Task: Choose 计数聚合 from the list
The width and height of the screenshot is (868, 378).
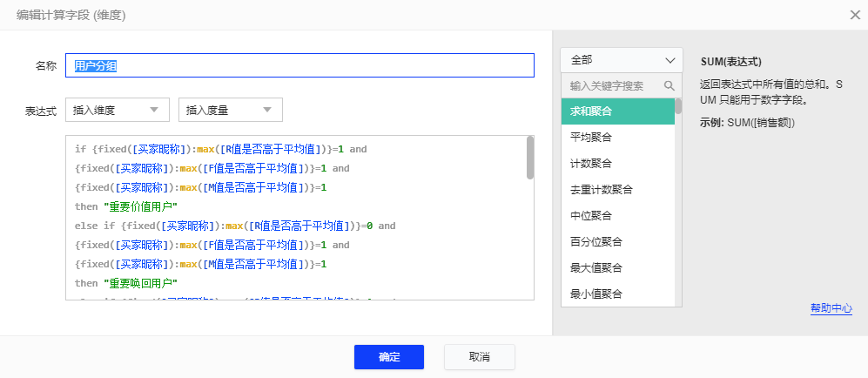Action: point(617,163)
